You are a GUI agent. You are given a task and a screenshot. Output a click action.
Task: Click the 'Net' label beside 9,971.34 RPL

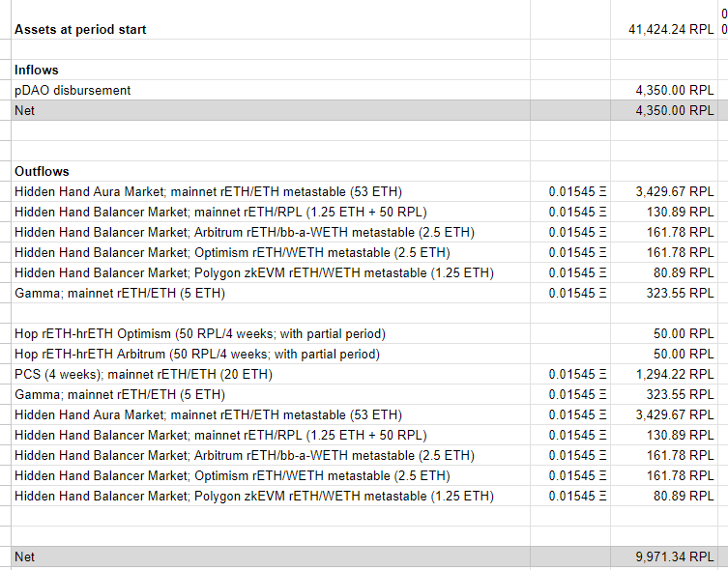coord(24,556)
